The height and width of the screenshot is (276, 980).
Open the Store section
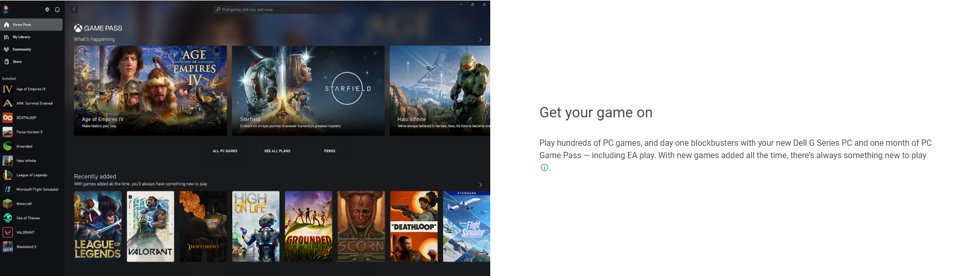coord(32,62)
